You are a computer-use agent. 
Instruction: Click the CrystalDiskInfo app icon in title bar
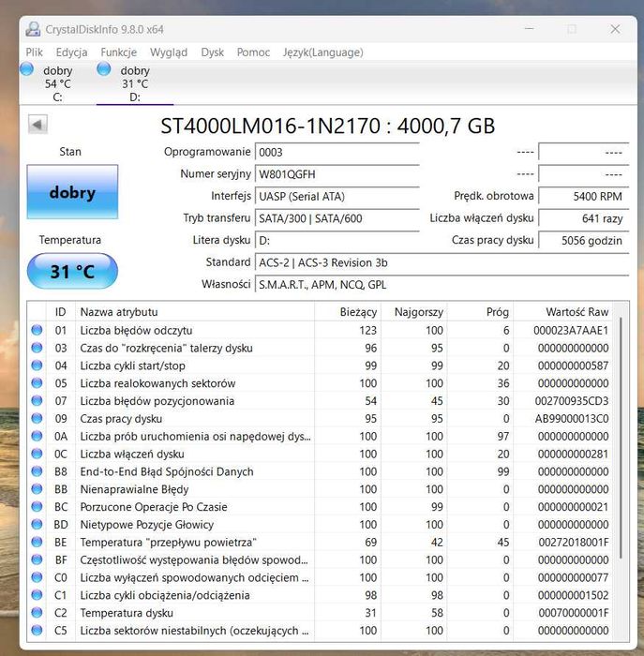(33, 29)
